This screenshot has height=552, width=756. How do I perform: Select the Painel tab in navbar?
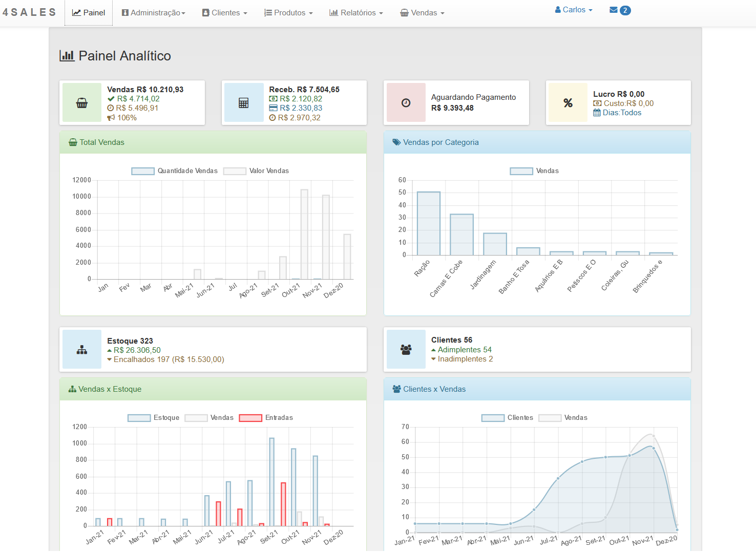pyautogui.click(x=89, y=13)
